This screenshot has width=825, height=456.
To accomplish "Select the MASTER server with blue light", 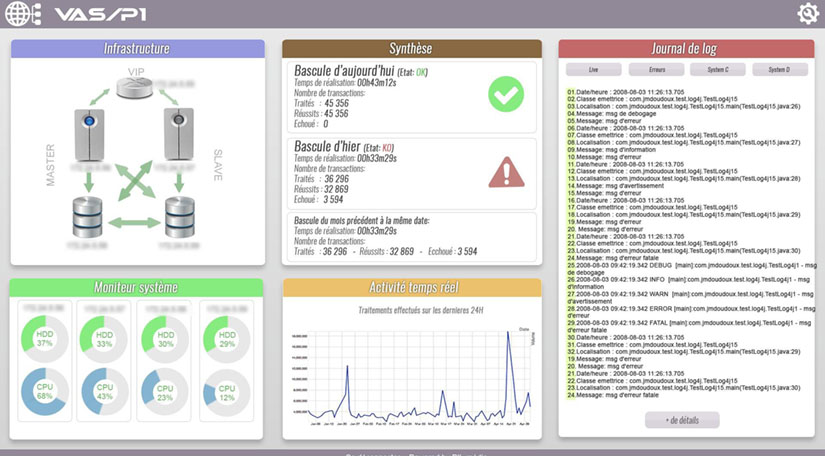I will (89, 134).
